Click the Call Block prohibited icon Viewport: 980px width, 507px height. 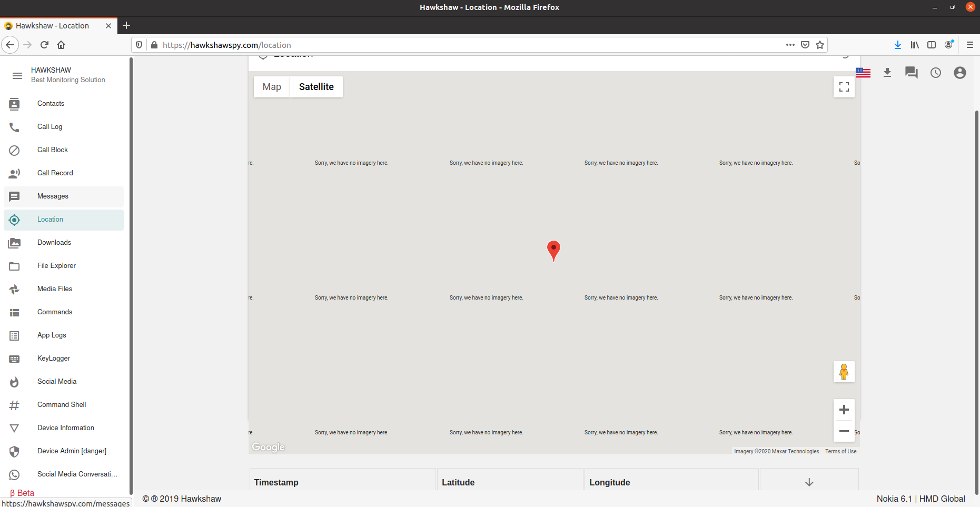[x=14, y=151]
